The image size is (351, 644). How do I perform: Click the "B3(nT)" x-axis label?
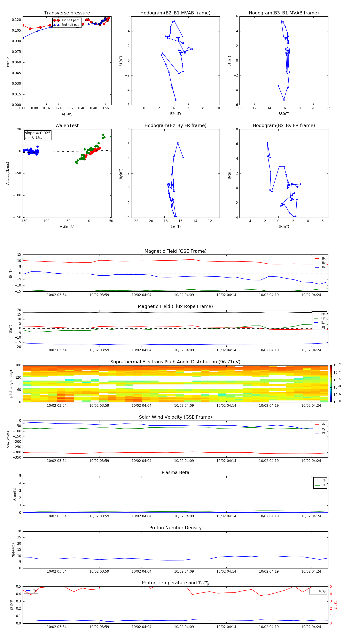pos(284,114)
